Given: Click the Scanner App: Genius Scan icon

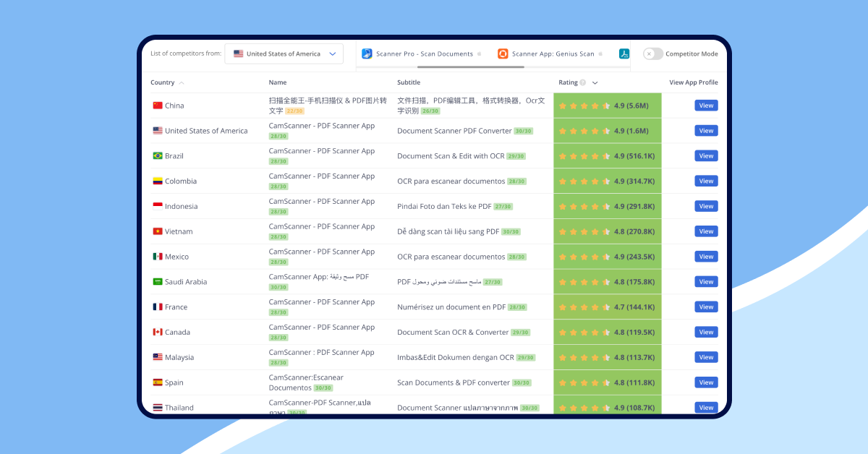Looking at the screenshot, I should point(503,53).
